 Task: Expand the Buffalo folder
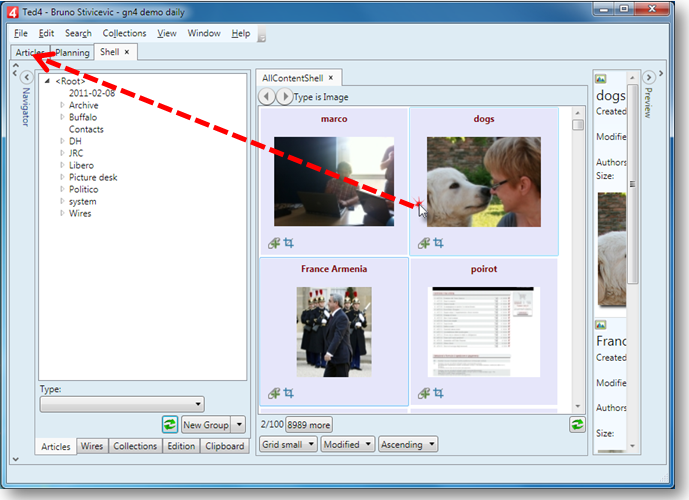[x=62, y=117]
